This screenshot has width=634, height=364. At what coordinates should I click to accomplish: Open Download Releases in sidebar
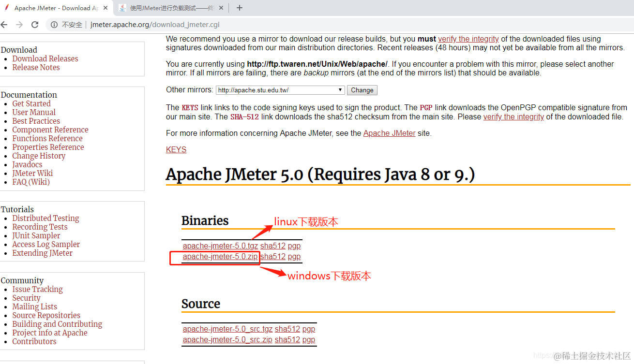[x=45, y=58]
